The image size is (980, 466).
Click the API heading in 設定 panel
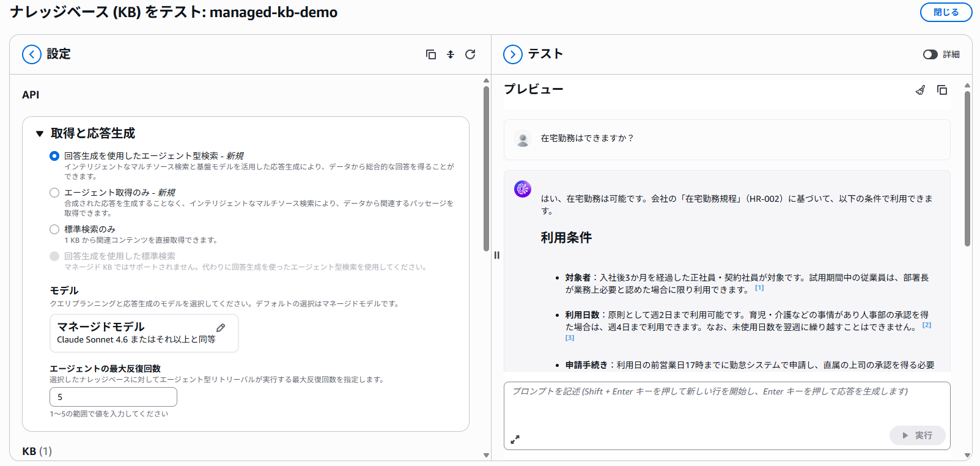point(31,95)
